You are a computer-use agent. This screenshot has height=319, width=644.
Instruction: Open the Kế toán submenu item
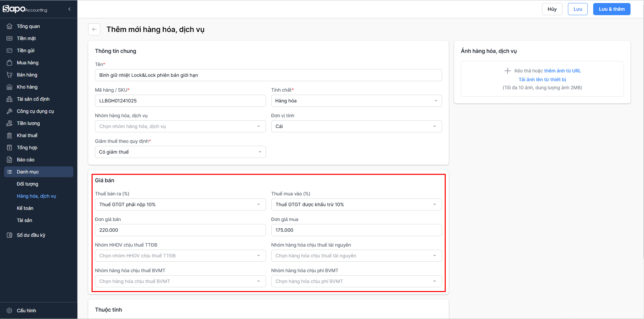25,208
